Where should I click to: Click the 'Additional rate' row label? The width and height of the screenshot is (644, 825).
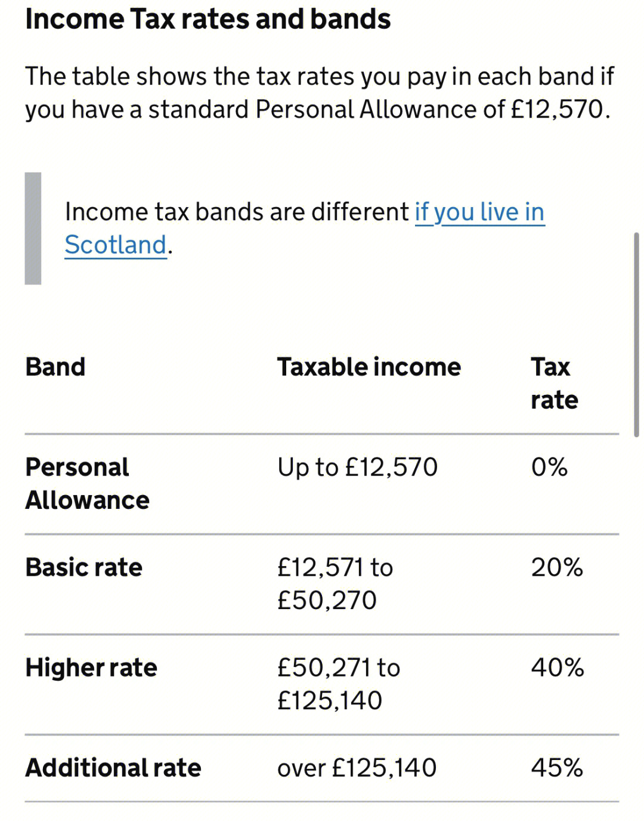113,768
